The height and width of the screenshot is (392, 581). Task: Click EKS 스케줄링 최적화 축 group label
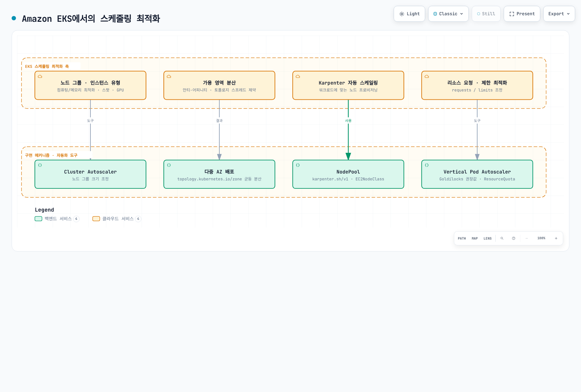click(x=47, y=66)
